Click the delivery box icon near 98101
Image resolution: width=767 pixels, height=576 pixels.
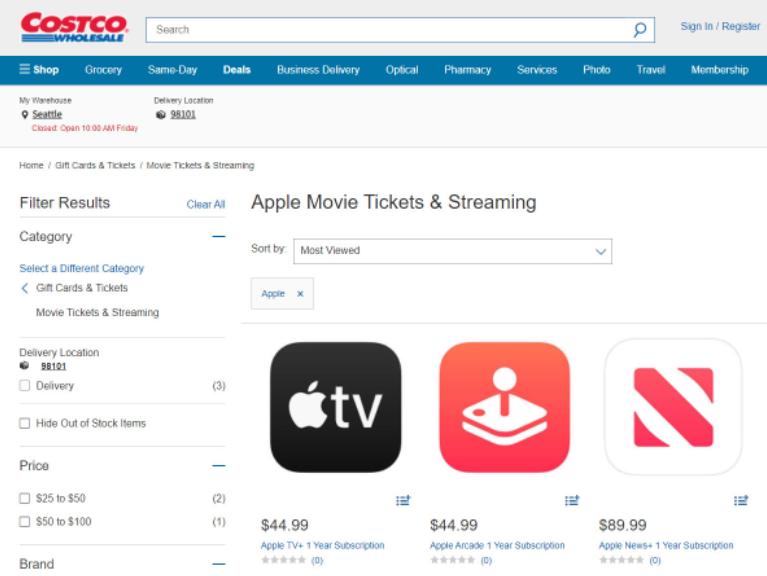pos(160,114)
